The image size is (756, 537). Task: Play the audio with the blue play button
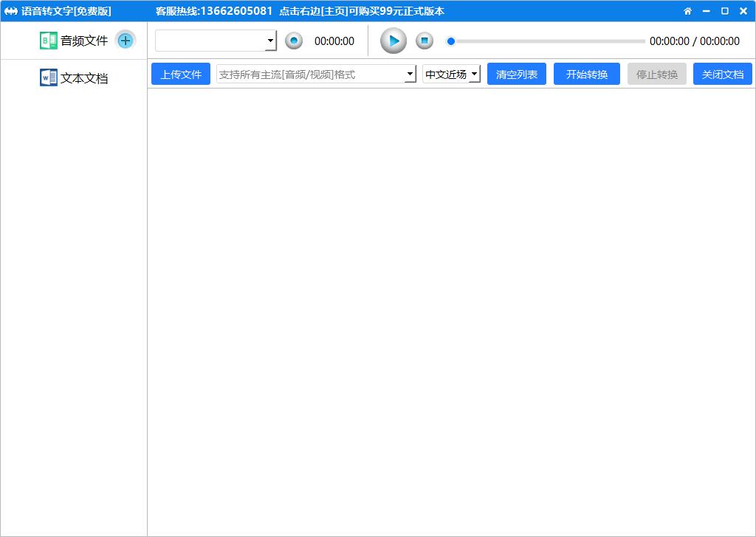point(394,41)
